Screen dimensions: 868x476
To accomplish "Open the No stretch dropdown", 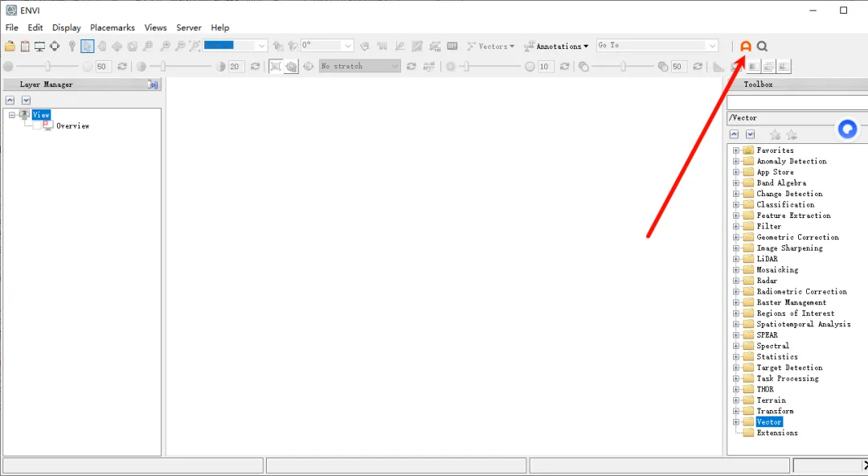I will pos(360,66).
